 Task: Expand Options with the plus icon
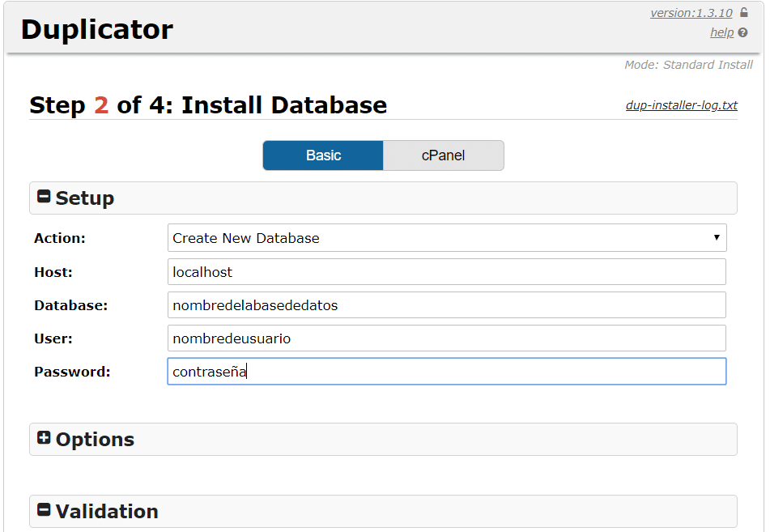point(44,438)
